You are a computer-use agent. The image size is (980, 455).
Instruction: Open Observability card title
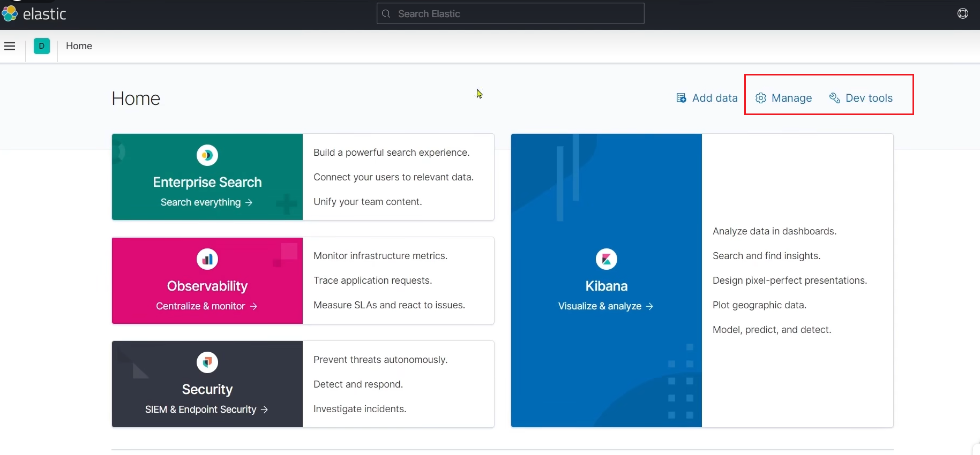[x=207, y=286]
